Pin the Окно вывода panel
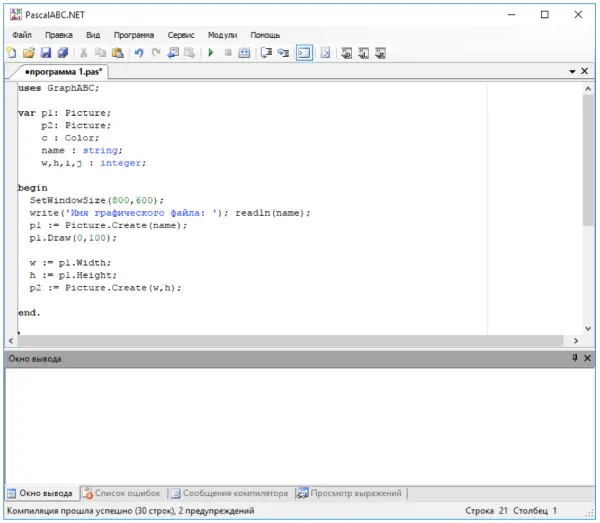This screenshot has height=523, width=600. tap(575, 358)
